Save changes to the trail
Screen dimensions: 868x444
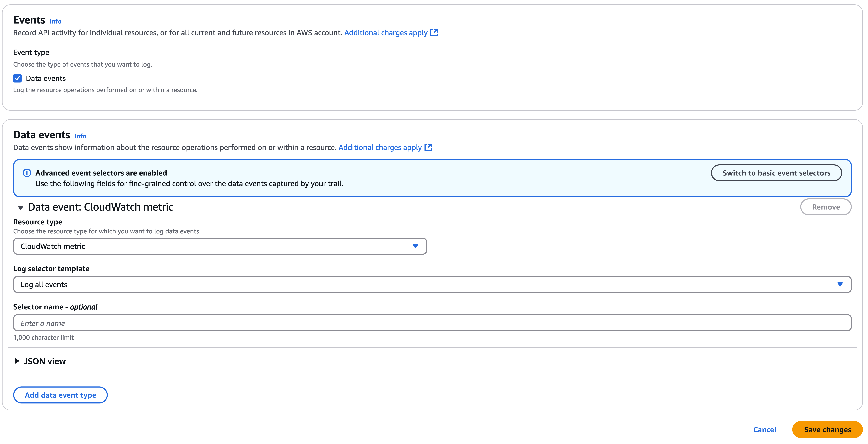tap(827, 430)
